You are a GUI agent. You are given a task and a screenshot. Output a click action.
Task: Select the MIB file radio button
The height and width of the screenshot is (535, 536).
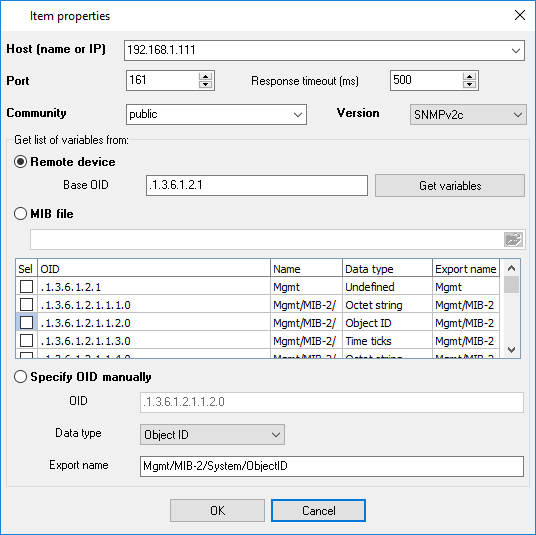[21, 214]
